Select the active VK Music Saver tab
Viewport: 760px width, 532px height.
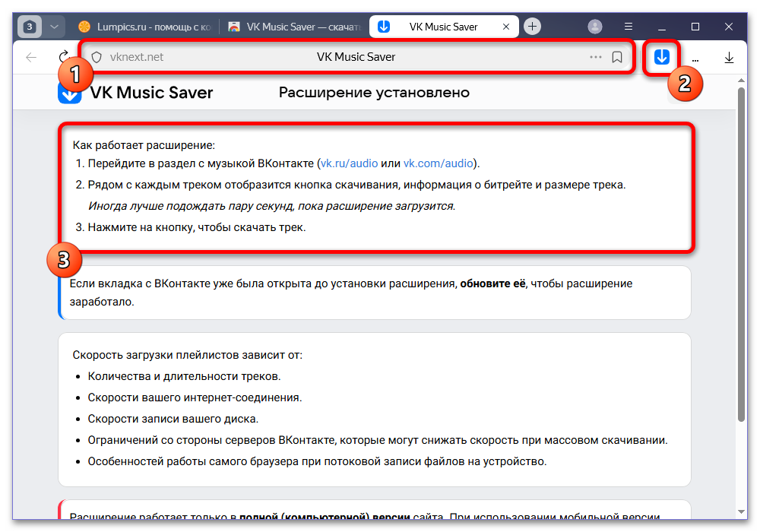click(443, 27)
